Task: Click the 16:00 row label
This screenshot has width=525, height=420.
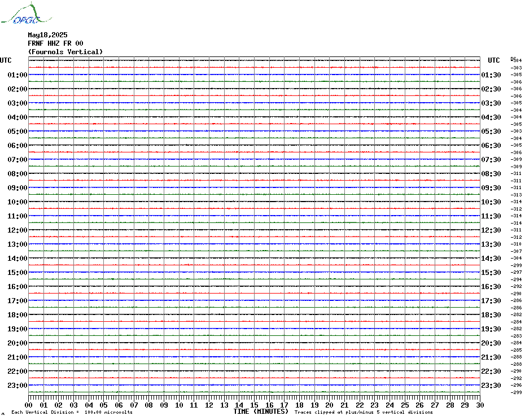Action: [17, 287]
